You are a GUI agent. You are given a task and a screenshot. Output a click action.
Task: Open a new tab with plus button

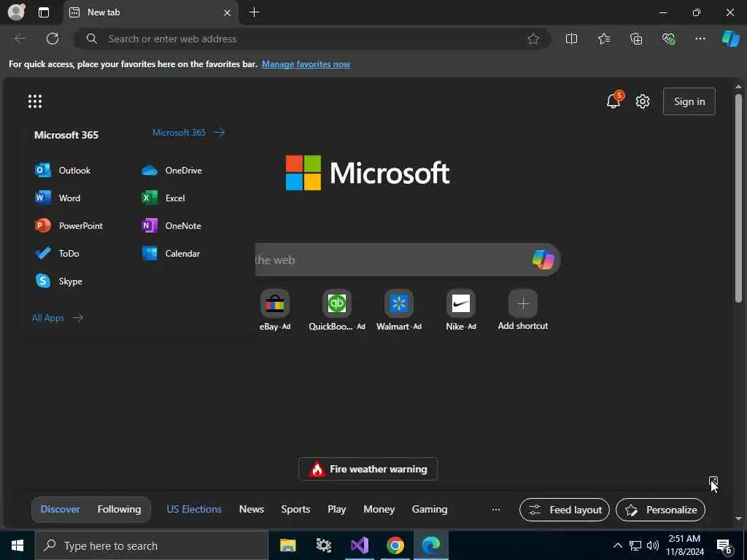[255, 12]
